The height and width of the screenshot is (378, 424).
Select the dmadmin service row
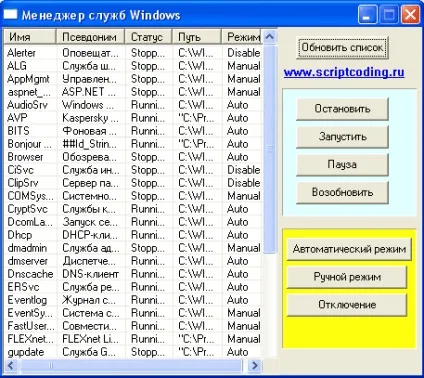pos(133,248)
